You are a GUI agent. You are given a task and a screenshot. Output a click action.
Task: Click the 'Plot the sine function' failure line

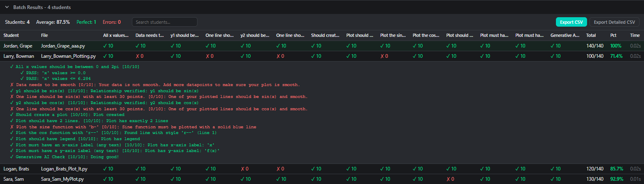pos(133,127)
